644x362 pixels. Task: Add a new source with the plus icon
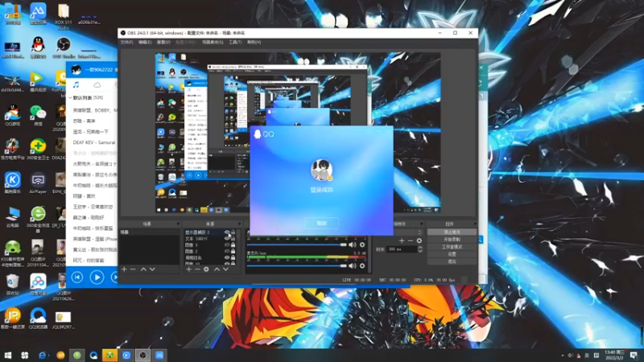click(x=188, y=269)
